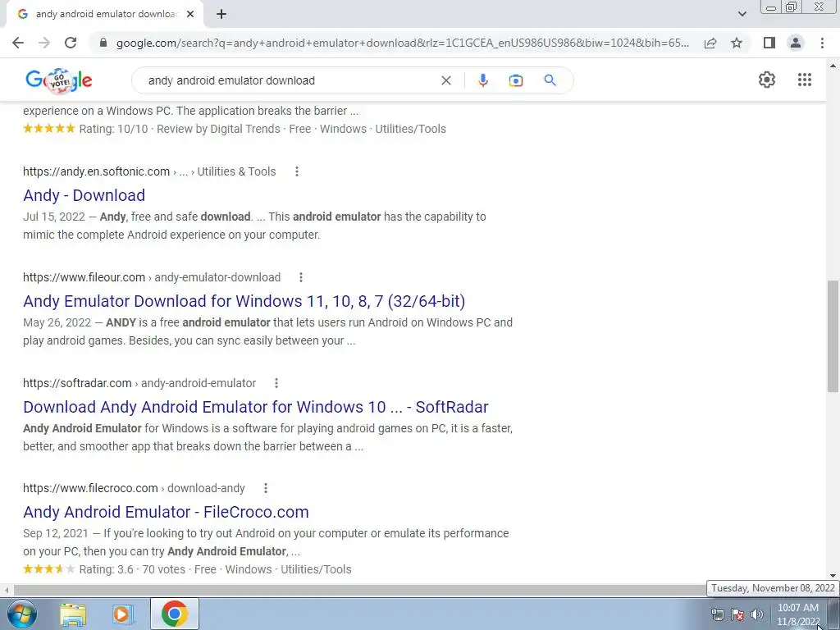
Task: Click the www.fileour.com URL
Action: [84, 277]
